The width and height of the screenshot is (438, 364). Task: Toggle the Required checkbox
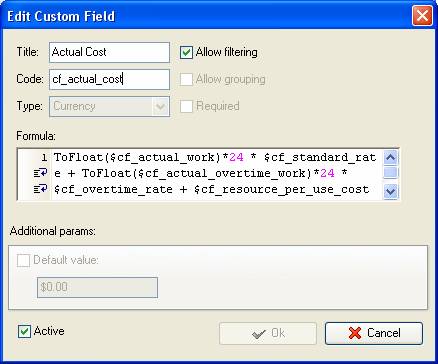(186, 106)
